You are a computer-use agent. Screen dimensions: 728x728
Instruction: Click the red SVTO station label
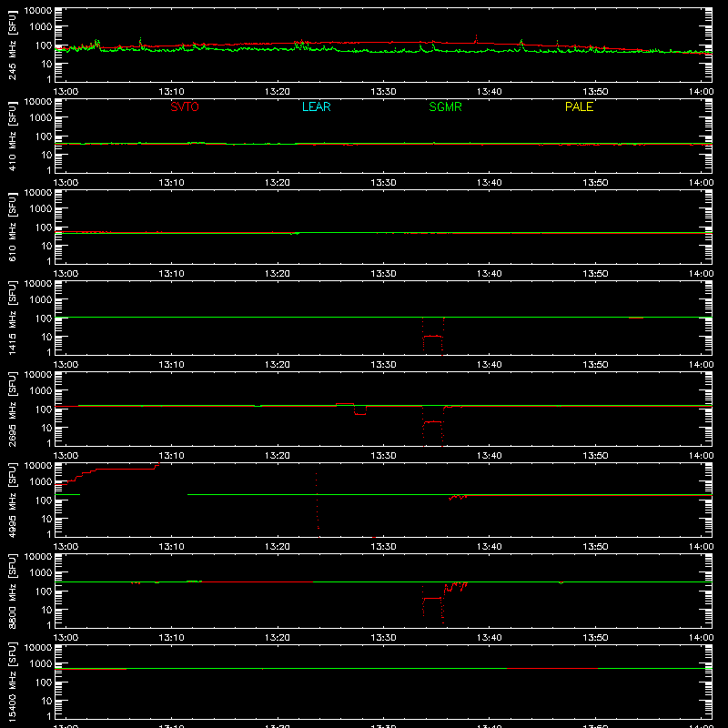pyautogui.click(x=185, y=106)
